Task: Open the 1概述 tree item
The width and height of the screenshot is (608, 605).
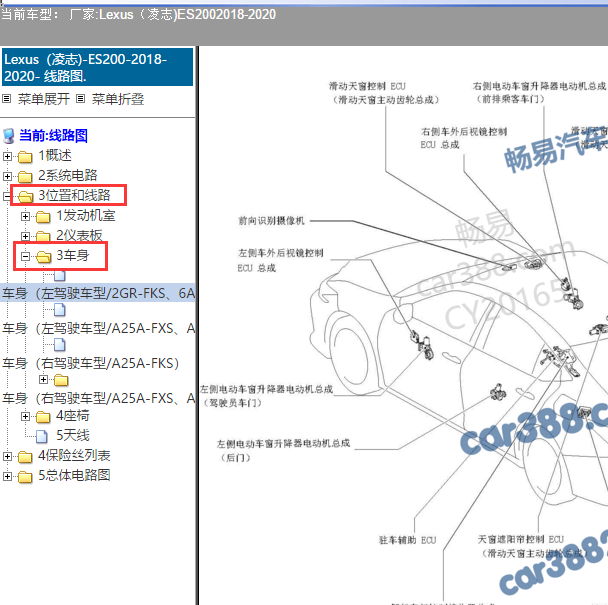Action: (x=55, y=156)
